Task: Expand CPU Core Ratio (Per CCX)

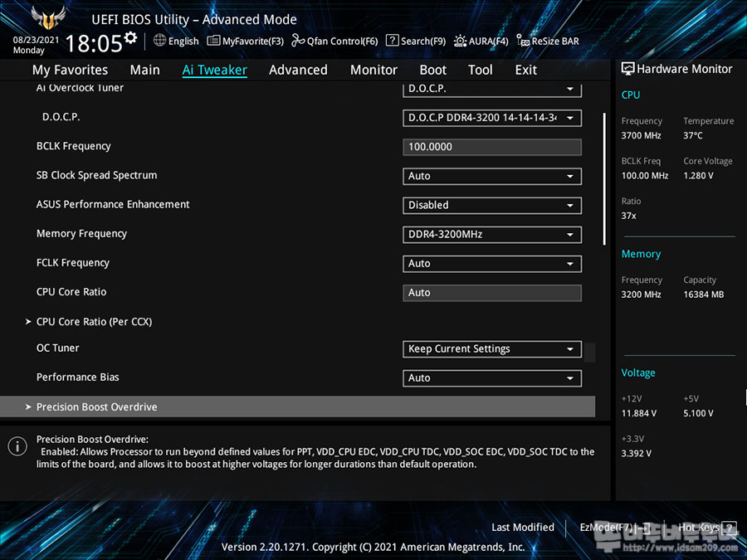Action: (x=94, y=321)
